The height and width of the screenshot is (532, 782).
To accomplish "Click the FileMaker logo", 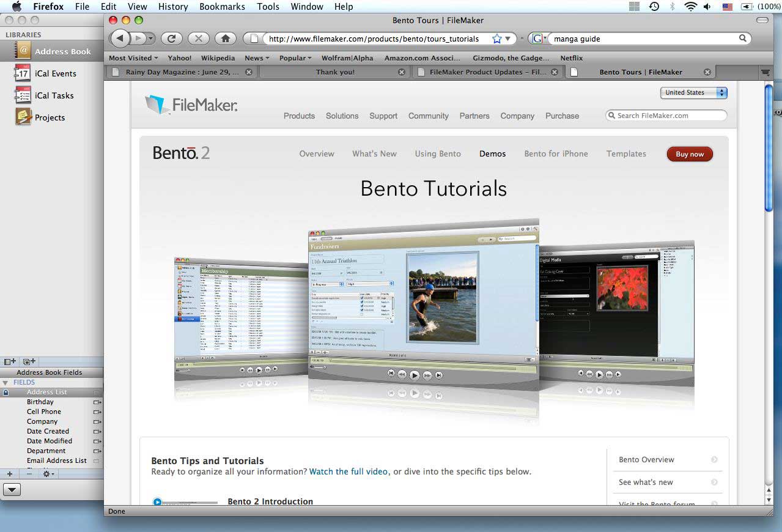I will click(x=191, y=105).
